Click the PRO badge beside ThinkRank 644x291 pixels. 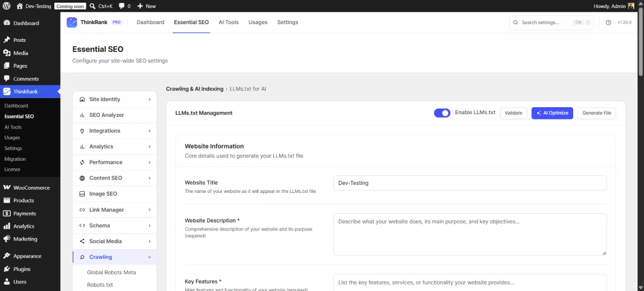(116, 23)
